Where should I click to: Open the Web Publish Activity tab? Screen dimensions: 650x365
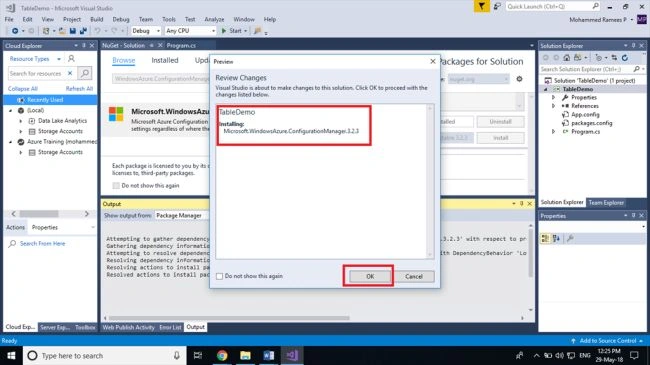(129, 327)
